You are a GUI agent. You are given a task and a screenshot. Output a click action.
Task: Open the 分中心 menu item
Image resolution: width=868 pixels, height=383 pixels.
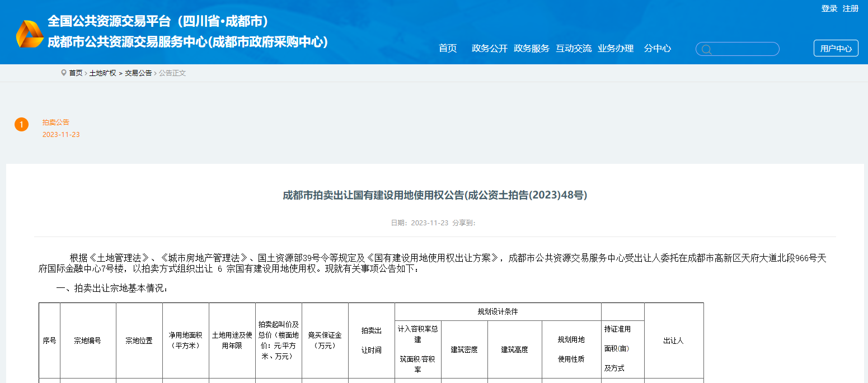click(x=658, y=49)
